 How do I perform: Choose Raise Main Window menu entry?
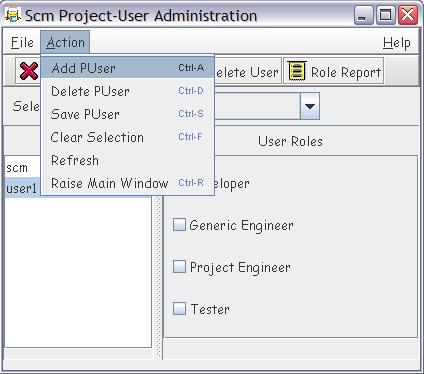coord(128,183)
